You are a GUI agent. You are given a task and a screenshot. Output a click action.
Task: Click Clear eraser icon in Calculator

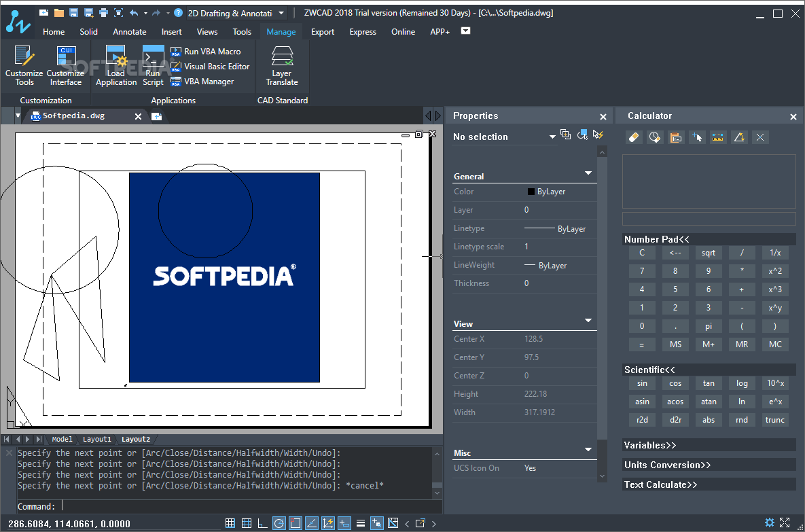point(634,137)
